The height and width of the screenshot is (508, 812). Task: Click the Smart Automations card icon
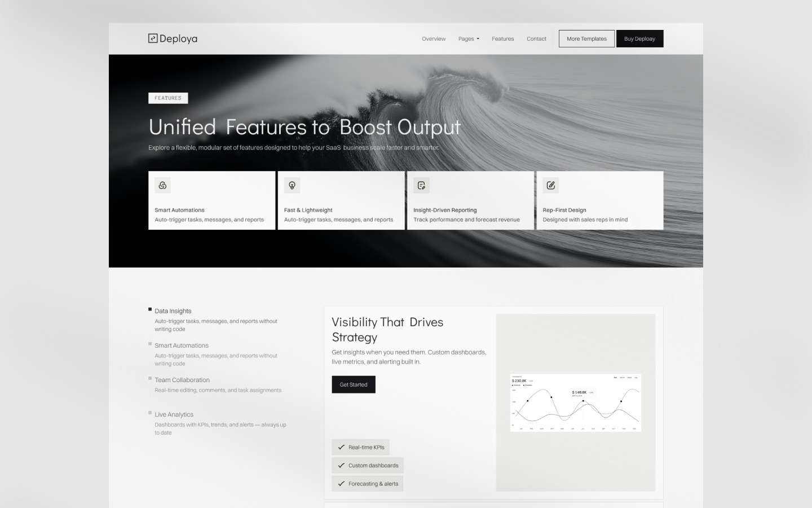coord(162,185)
